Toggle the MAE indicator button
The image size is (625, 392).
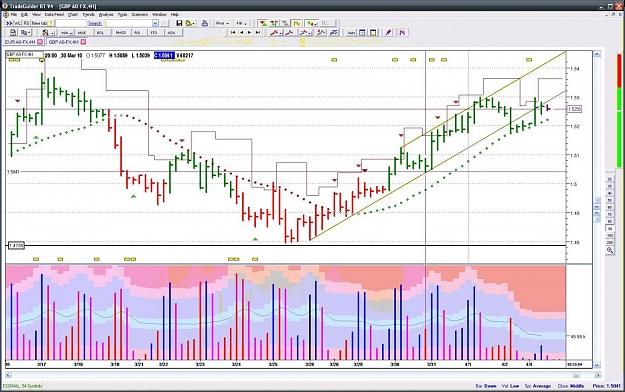(82, 33)
